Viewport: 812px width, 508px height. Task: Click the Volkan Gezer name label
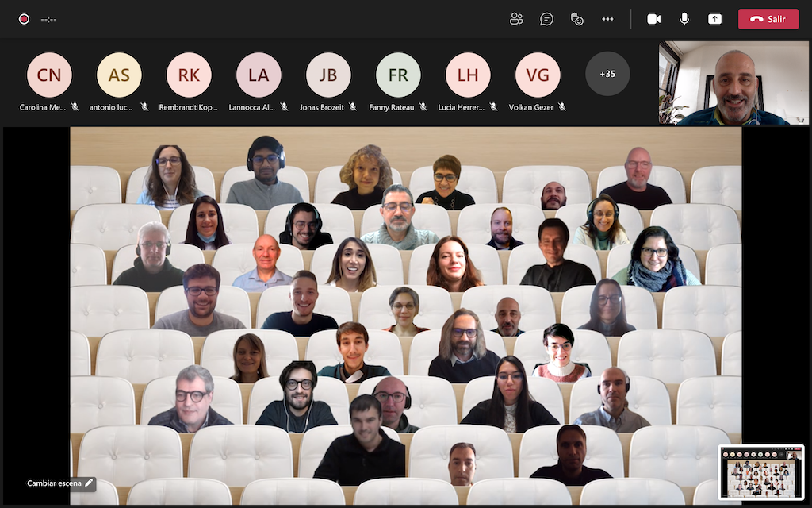point(530,107)
